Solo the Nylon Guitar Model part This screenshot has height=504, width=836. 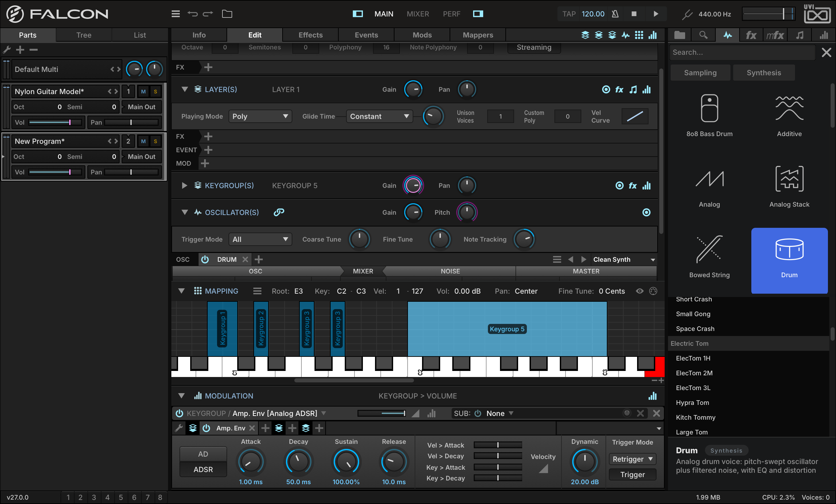click(155, 92)
